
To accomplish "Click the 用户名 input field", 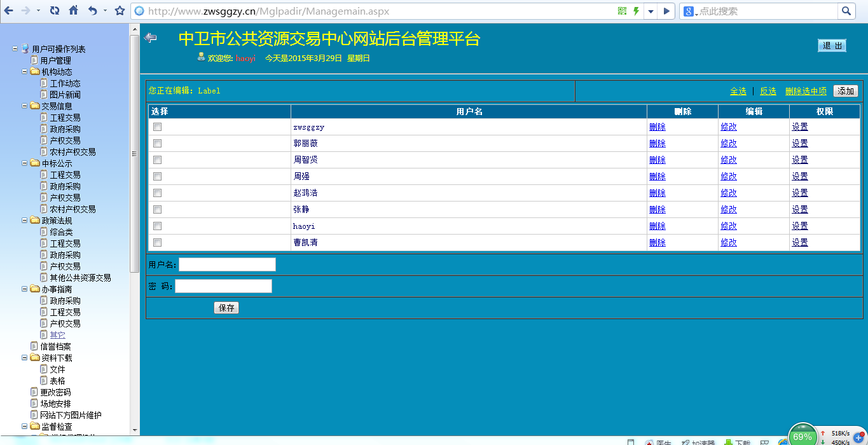I will coord(227,264).
